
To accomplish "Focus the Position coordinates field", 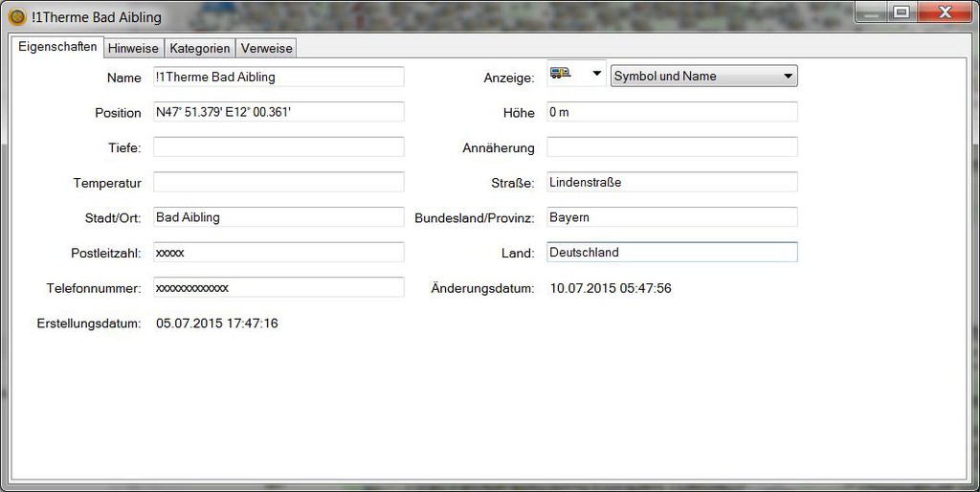I will coord(278,112).
